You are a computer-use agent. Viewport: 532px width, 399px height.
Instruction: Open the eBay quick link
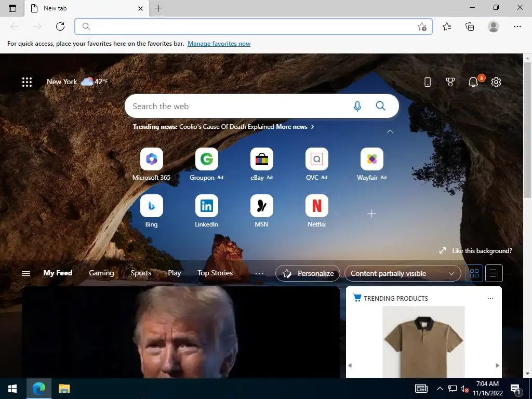tap(262, 165)
